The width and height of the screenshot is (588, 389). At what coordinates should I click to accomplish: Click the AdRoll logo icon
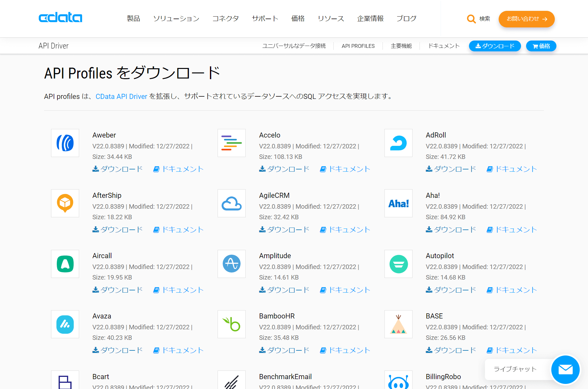[398, 143]
